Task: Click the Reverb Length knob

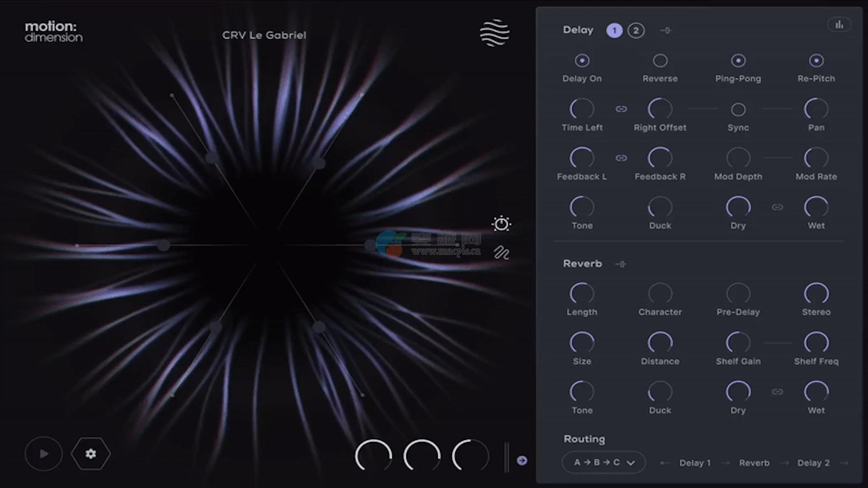Action: tap(582, 294)
